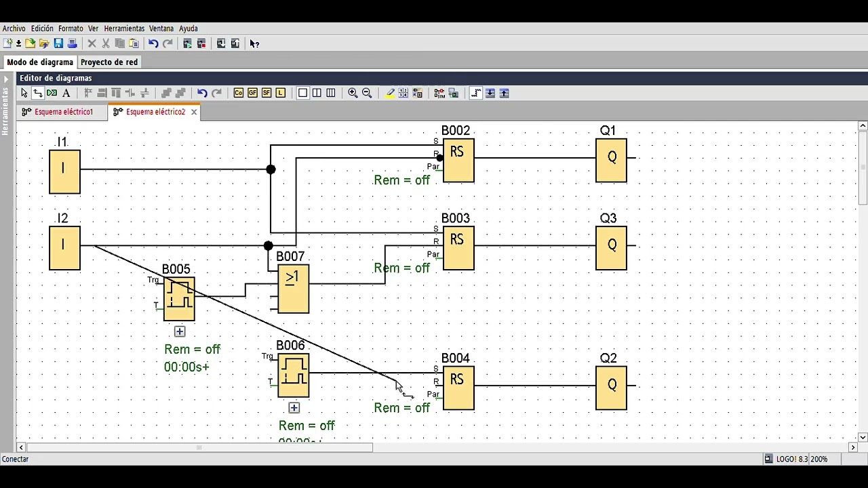The height and width of the screenshot is (488, 868).
Task: Open the Formato menu
Action: tap(71, 28)
